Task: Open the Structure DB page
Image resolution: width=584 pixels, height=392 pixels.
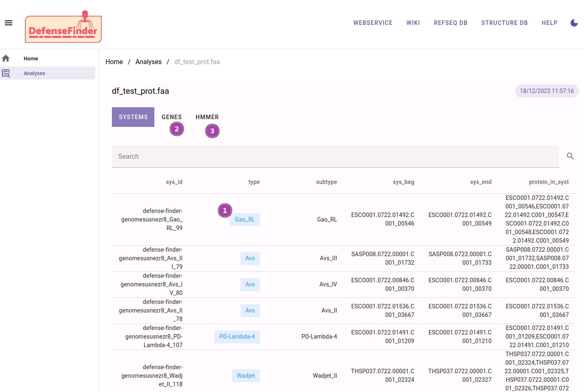Action: (x=504, y=23)
